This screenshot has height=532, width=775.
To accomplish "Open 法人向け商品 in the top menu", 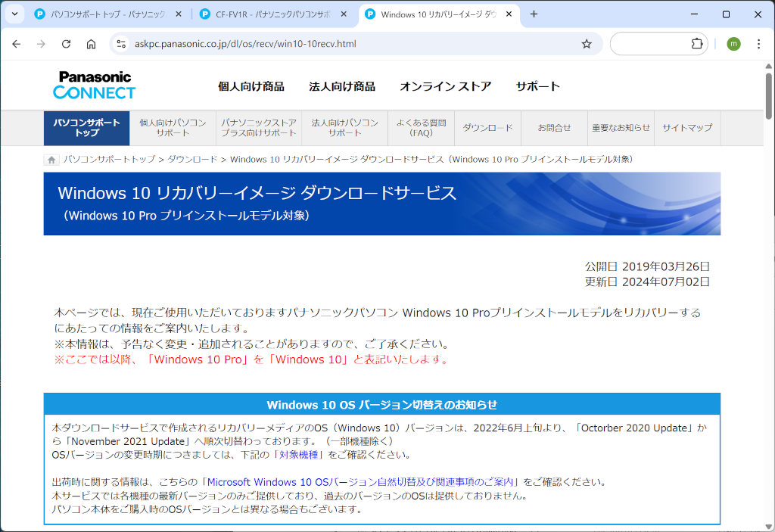I will (342, 86).
